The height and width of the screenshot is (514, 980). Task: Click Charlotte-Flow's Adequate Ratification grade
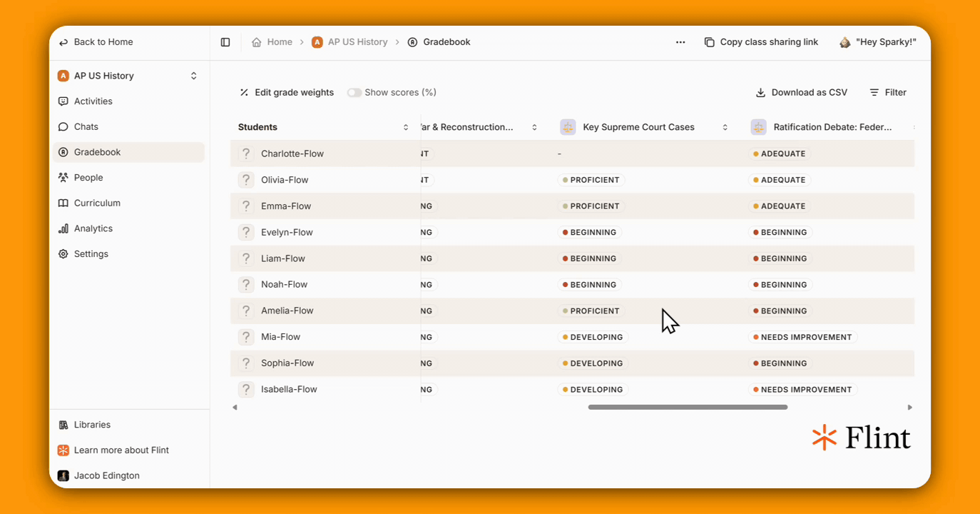780,153
